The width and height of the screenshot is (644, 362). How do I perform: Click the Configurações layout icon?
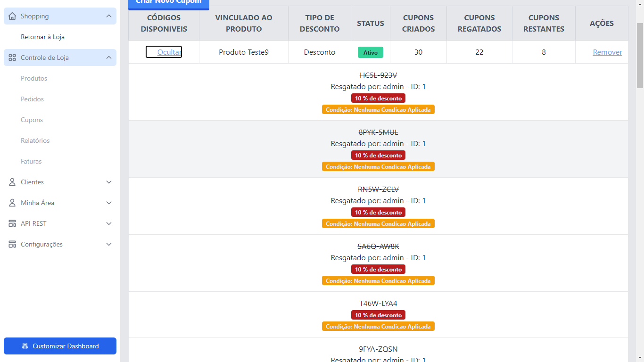12,244
